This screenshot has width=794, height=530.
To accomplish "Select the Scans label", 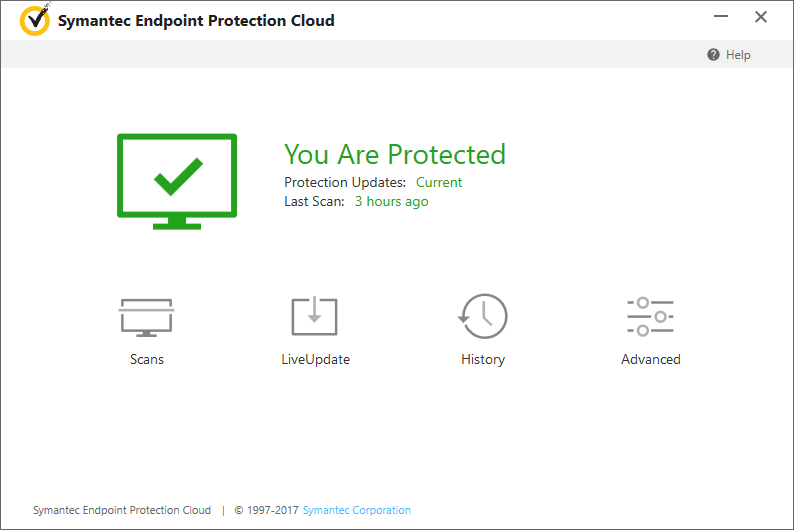I will pyautogui.click(x=147, y=359).
